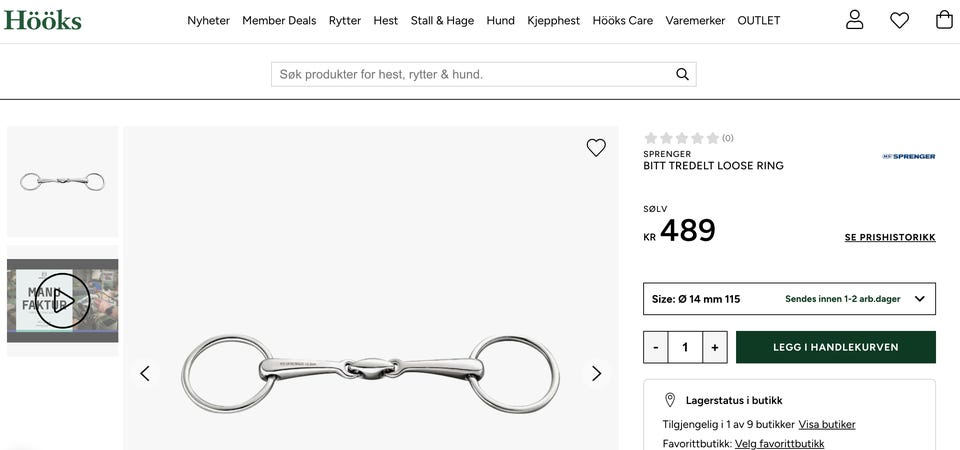Open Se prishistorikk link

[890, 238]
